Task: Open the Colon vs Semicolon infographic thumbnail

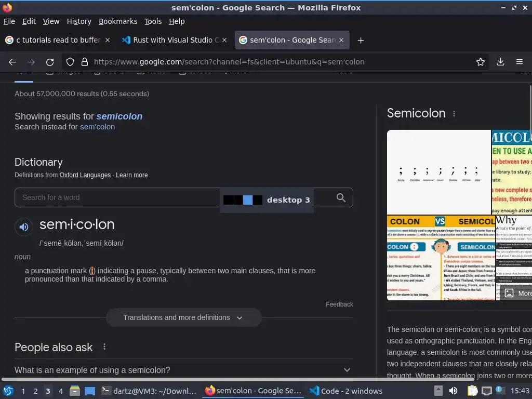Action: pos(441,258)
